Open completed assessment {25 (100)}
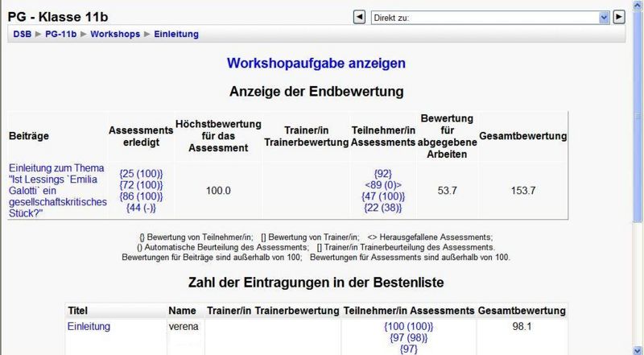Viewport: 644px width, 355px height. coord(141,174)
